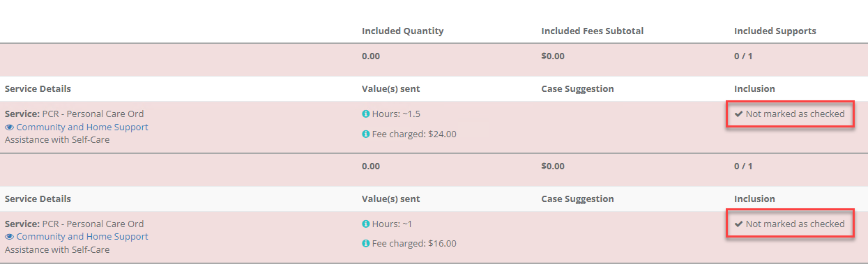The width and height of the screenshot is (868, 264).
Task: Click Assistance with Self-Care under the 1.5-hour service
Action: (57, 139)
